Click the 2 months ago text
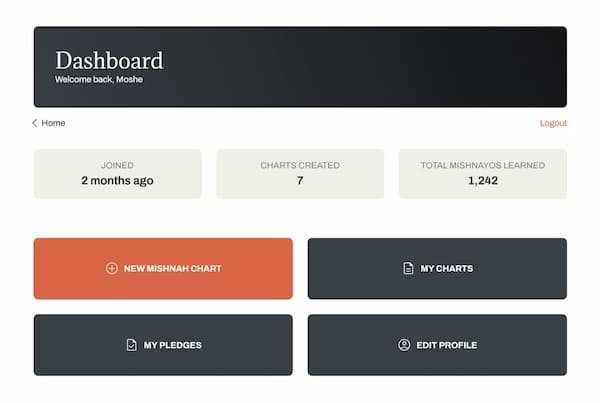This screenshot has height=403, width=600. (x=117, y=180)
